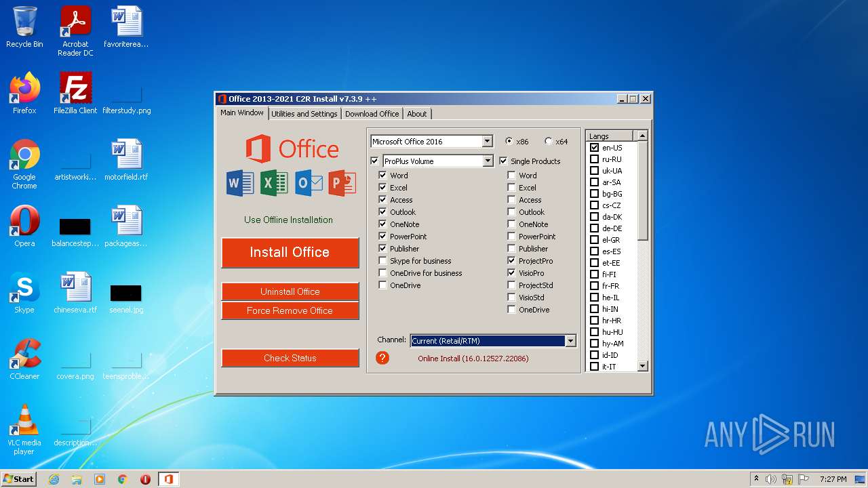Open Firefox desktop shortcut

click(x=24, y=94)
